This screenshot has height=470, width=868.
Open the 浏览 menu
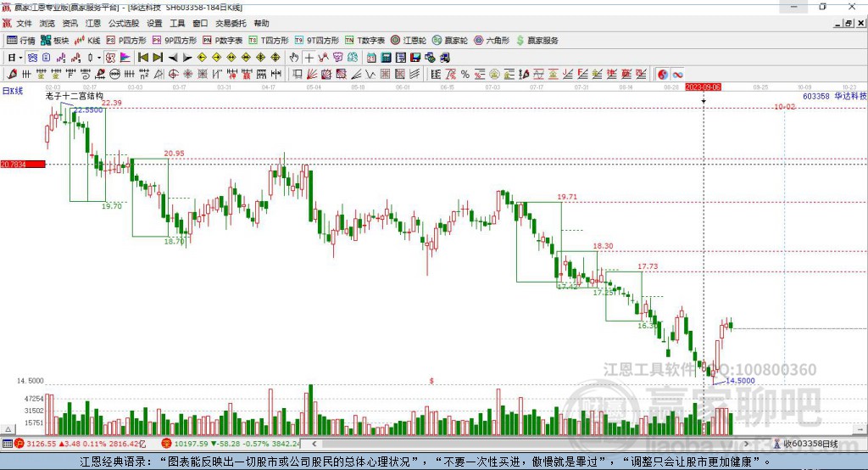(x=47, y=23)
